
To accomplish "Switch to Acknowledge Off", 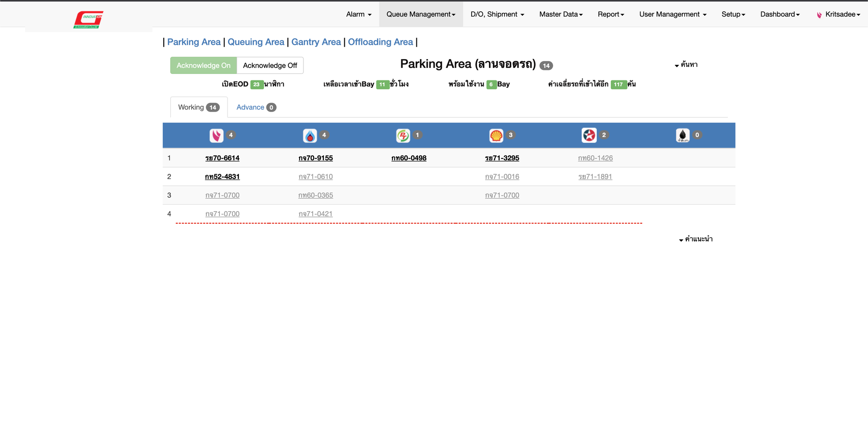I will (x=270, y=65).
